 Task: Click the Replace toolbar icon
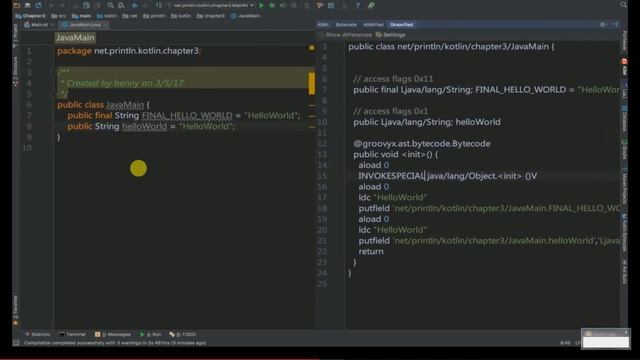[121, 5]
